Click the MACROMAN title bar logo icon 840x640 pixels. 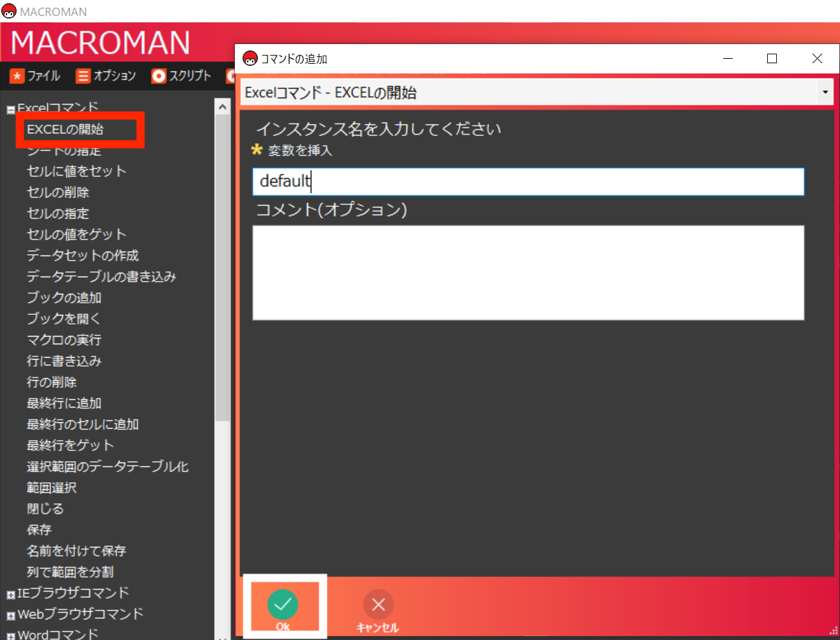click(9, 11)
